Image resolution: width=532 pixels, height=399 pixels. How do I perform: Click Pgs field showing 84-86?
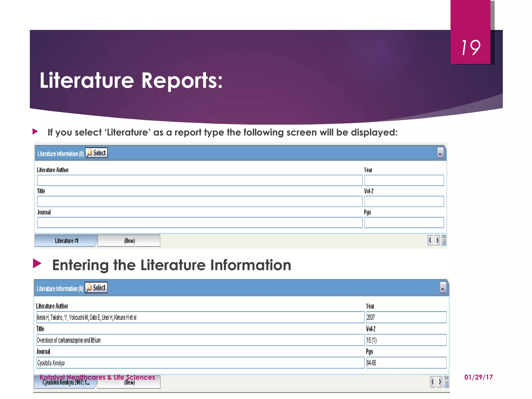(406, 363)
